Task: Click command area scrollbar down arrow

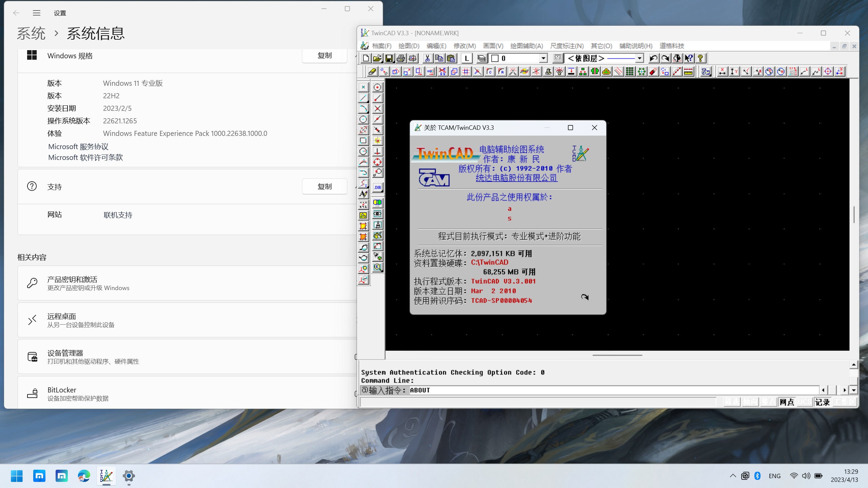Action: click(853, 390)
